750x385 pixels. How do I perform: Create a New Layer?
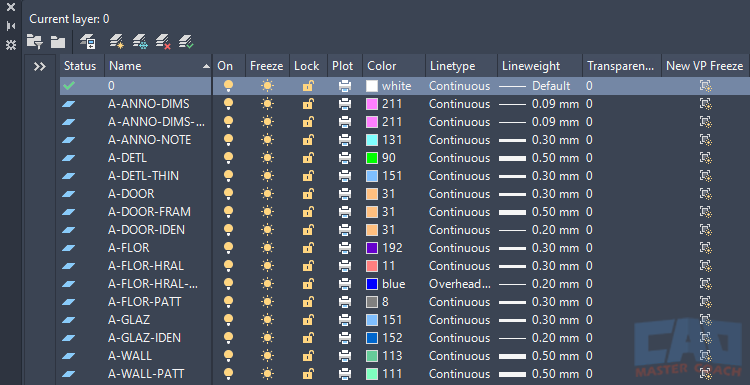point(117,42)
